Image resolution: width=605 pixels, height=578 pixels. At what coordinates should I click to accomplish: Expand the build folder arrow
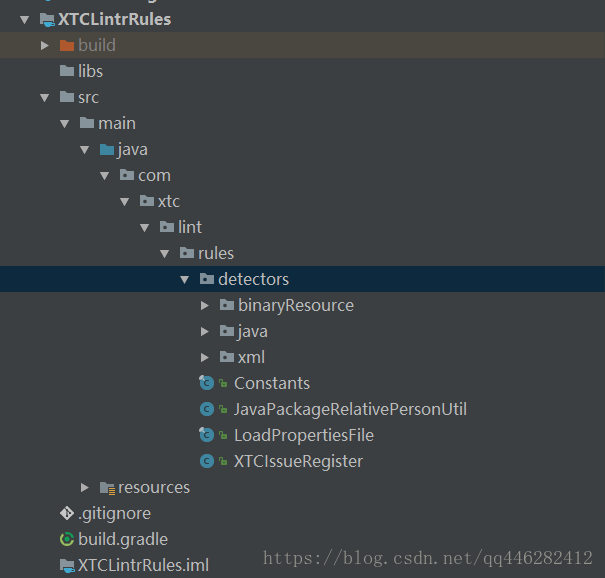click(x=44, y=45)
